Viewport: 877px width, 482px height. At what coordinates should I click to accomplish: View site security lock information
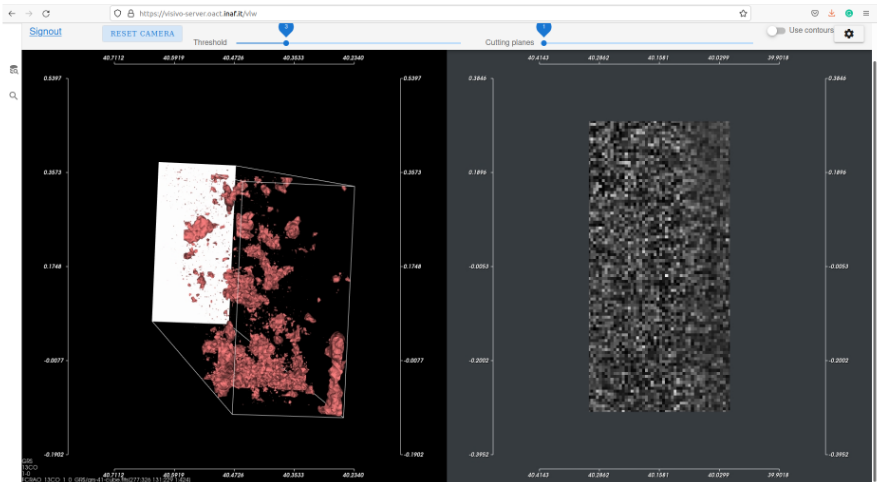click(130, 13)
